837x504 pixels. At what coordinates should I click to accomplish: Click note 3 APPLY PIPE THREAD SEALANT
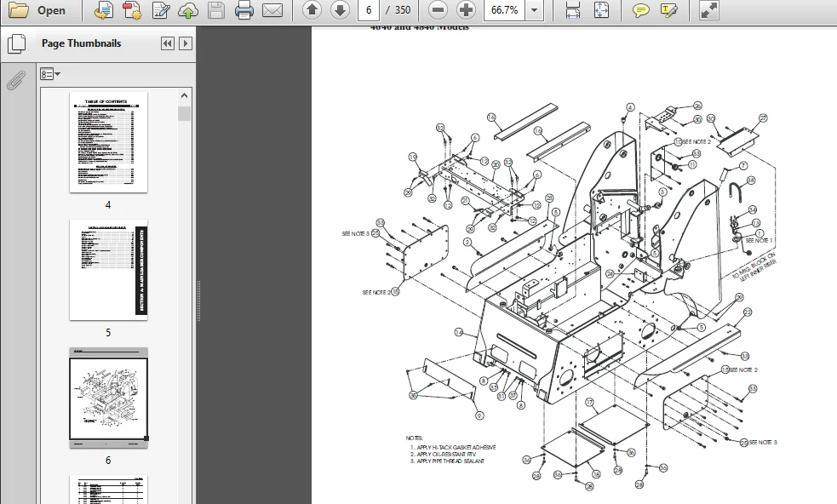coord(447,461)
